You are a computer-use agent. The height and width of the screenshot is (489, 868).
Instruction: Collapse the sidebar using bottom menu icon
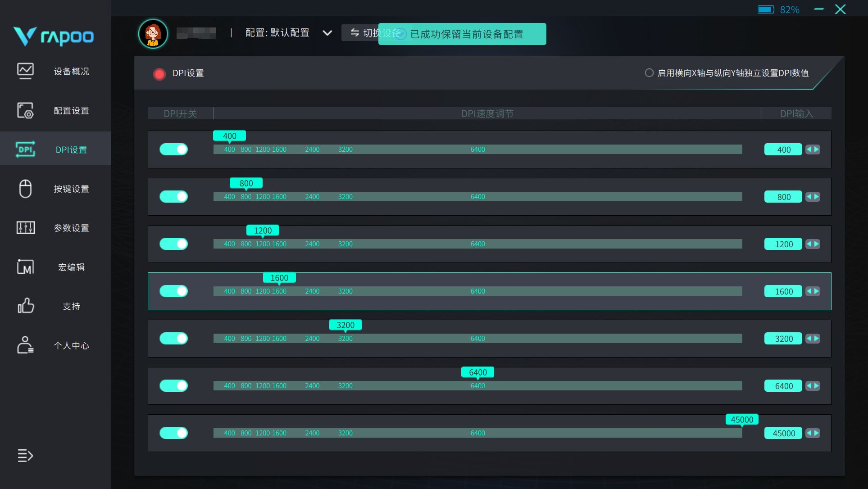click(x=25, y=456)
